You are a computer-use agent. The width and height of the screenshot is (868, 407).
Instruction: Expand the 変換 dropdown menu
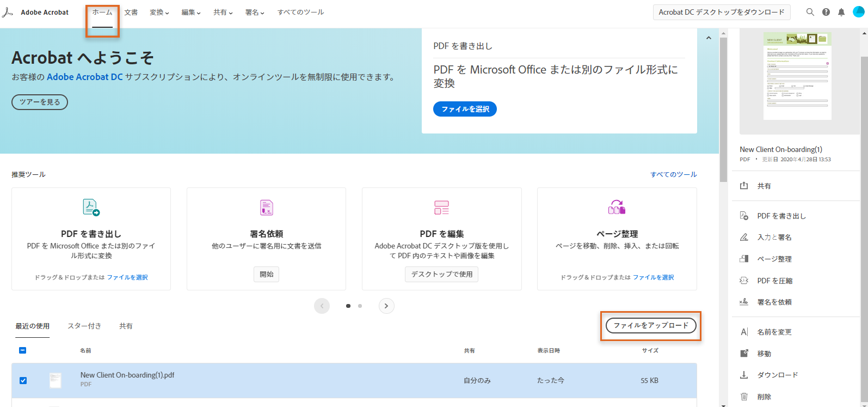point(159,12)
